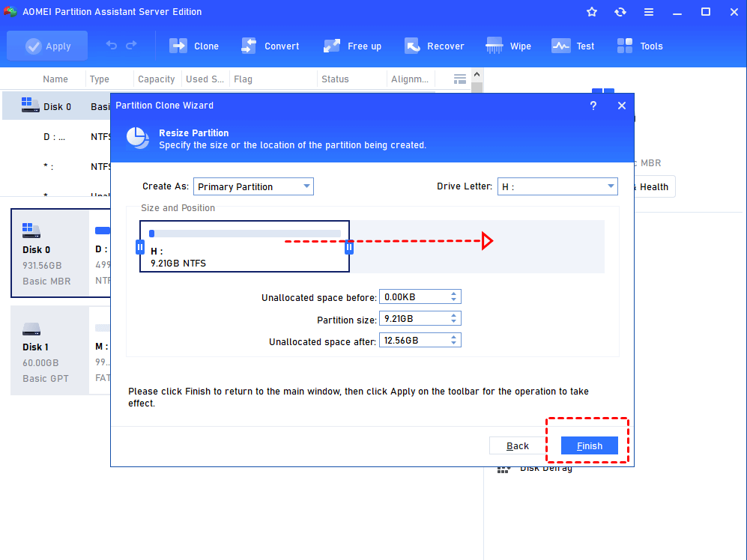Viewport: 747px width, 560px height.
Task: Open the Convert tool
Action: click(x=270, y=46)
